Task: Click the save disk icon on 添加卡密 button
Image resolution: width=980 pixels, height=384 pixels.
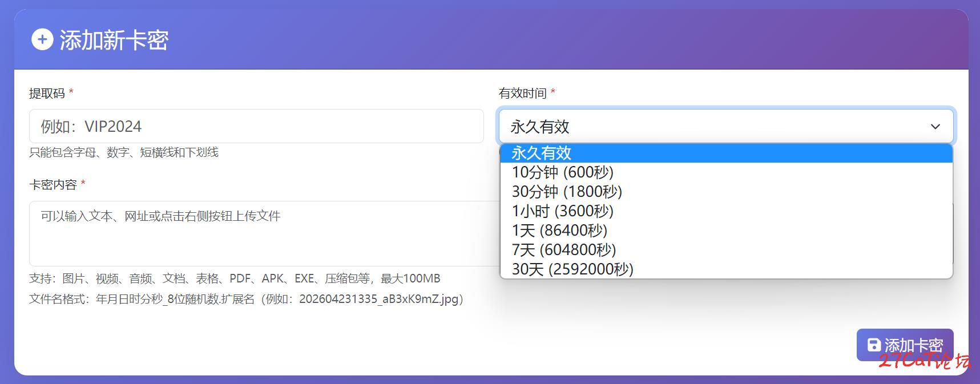Action: 873,345
